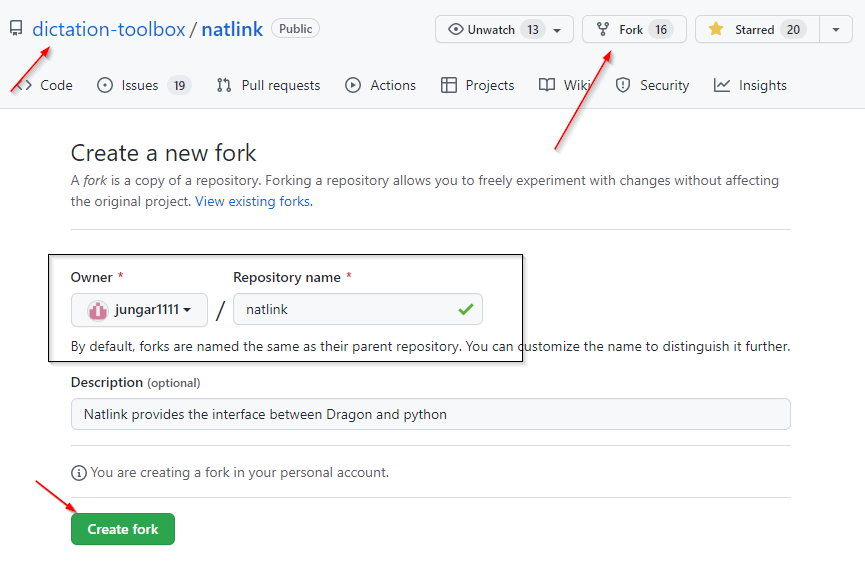865x567 pixels.
Task: Open the Owner jungar1111 dropdown
Action: click(x=139, y=310)
